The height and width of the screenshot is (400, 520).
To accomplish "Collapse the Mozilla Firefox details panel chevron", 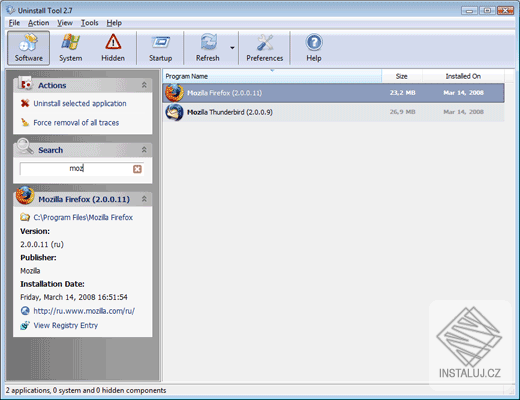I will click(x=144, y=199).
